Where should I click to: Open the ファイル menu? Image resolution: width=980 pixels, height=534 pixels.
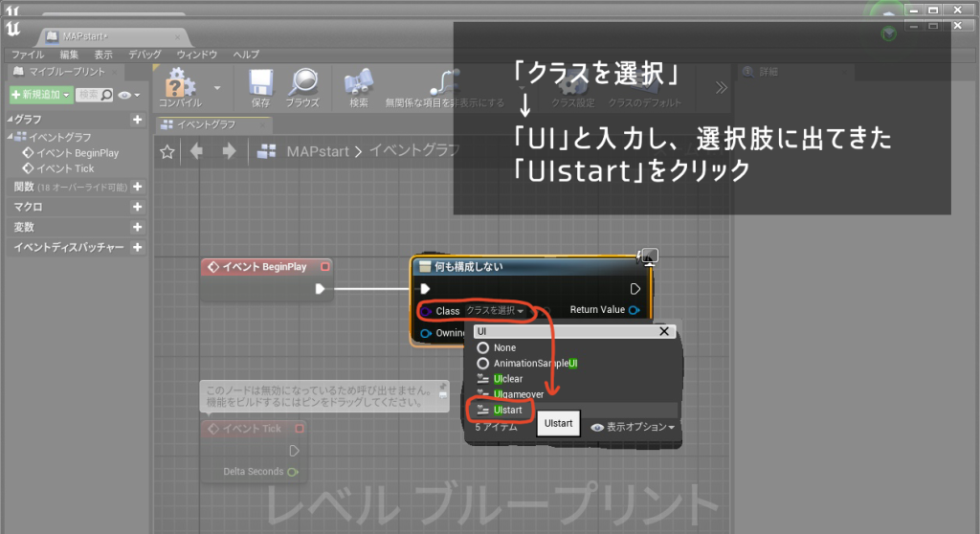click(27, 55)
